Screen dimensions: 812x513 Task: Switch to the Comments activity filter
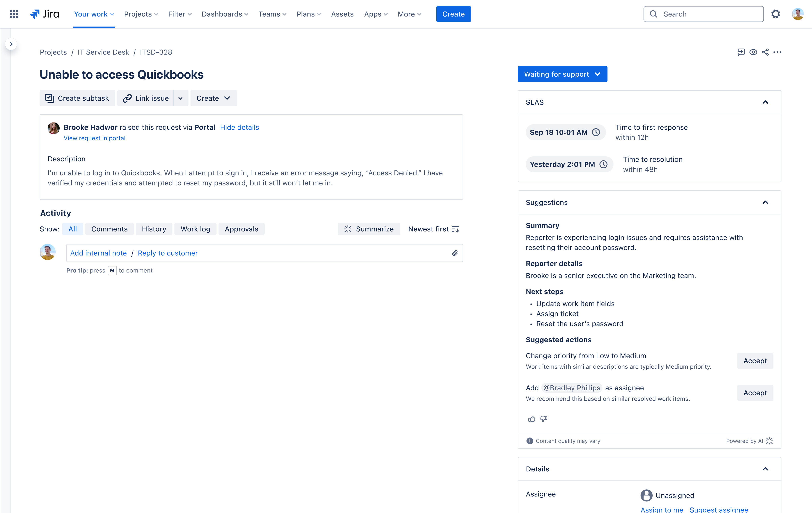coord(109,229)
